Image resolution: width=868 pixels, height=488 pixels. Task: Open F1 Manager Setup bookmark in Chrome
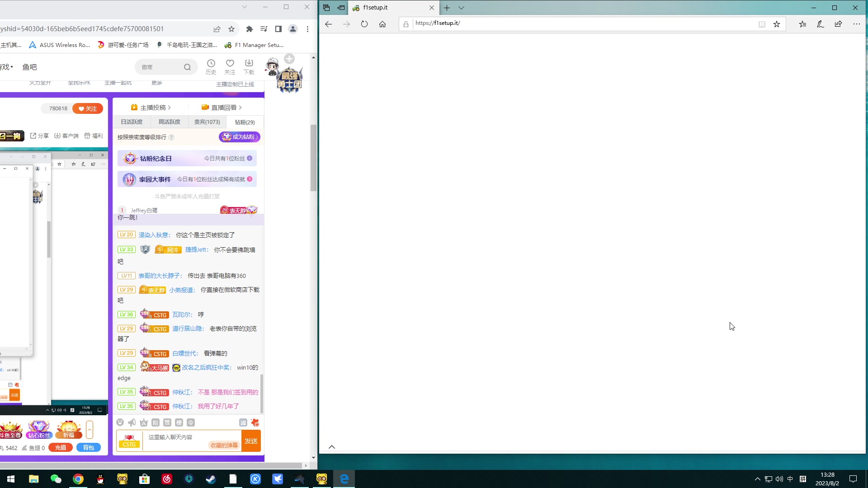[x=254, y=45]
